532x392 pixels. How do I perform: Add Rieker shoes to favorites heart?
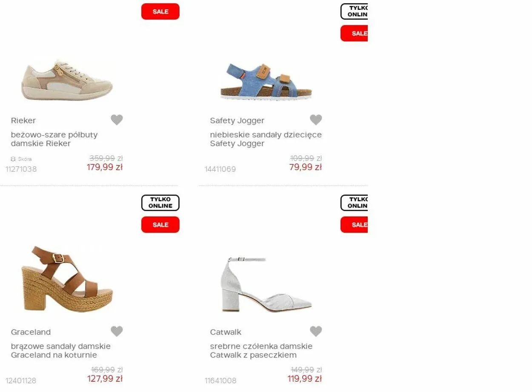click(117, 120)
